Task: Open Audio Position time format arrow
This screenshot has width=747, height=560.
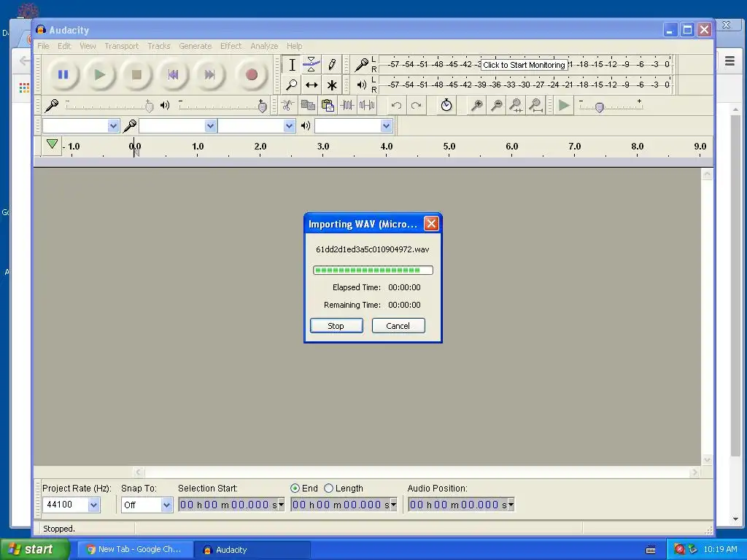Action: (511, 505)
